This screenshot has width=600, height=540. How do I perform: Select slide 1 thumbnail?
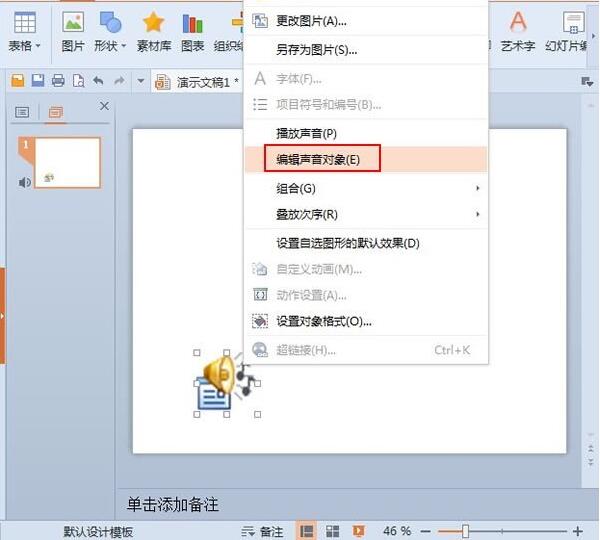(67, 163)
